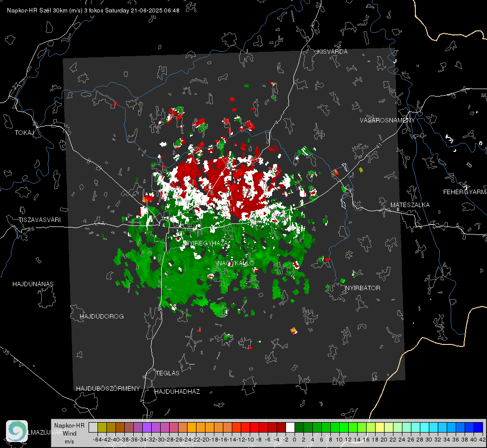Select the KISVÁRDA label on the map
The image size is (487, 448).
click(x=332, y=52)
